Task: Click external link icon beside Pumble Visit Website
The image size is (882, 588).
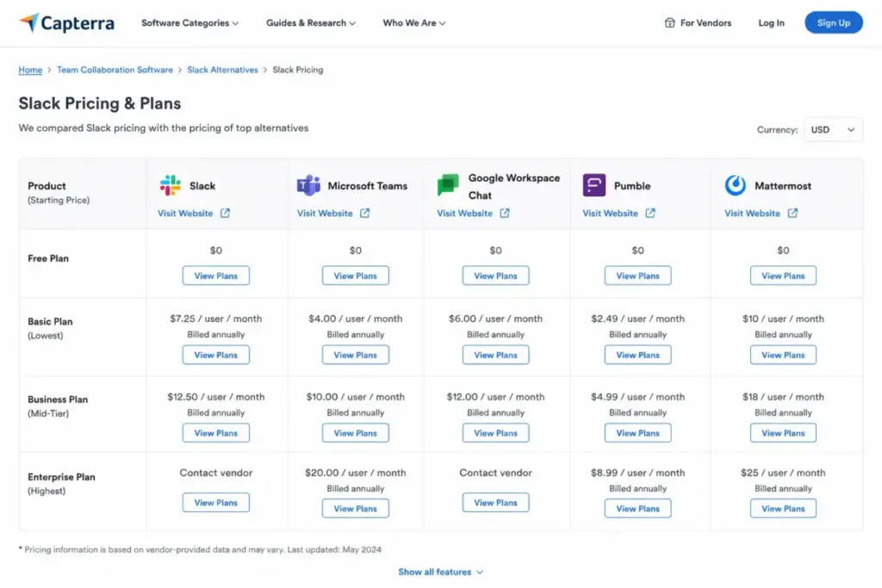Action: point(650,213)
